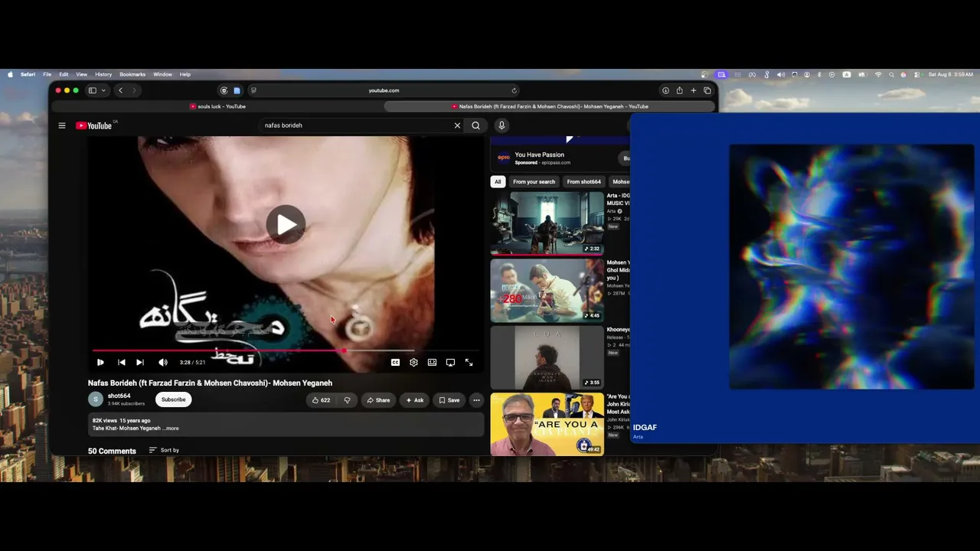Start voice search with microphone icon
Screen dimensions: 980x551
501,126
